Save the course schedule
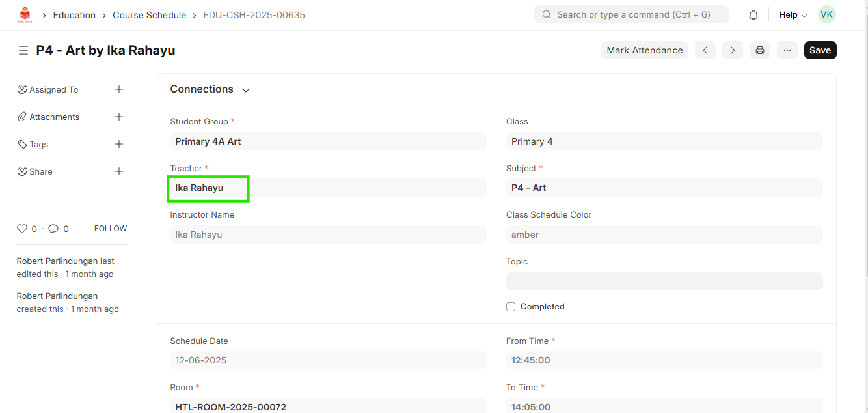868x413 pixels. [x=820, y=50]
